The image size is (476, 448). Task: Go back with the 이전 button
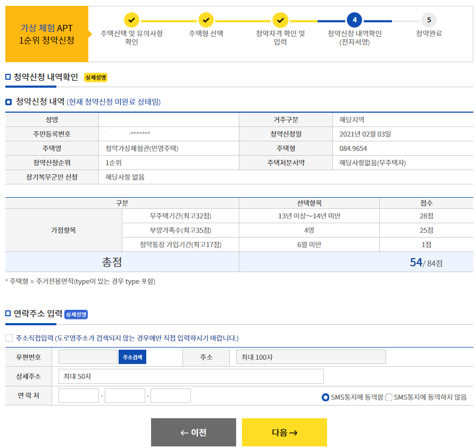pos(194,432)
